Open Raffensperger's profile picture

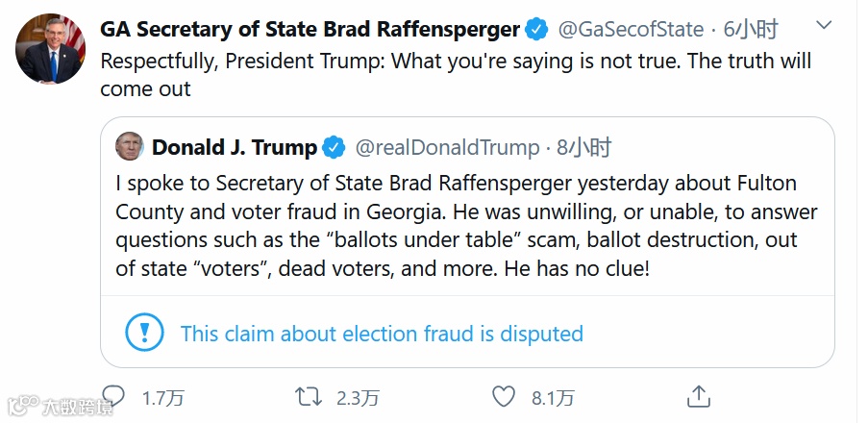pyautogui.click(x=50, y=49)
